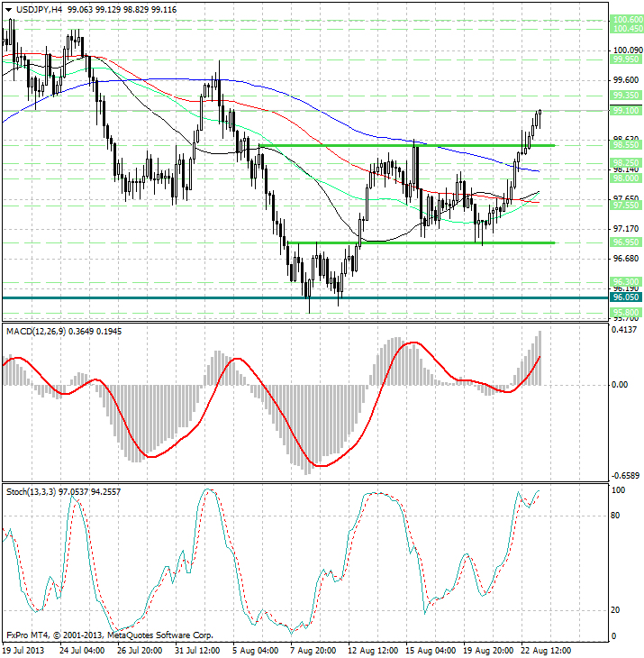
Task: Click the 99.100 price level label
Action: click(x=626, y=110)
